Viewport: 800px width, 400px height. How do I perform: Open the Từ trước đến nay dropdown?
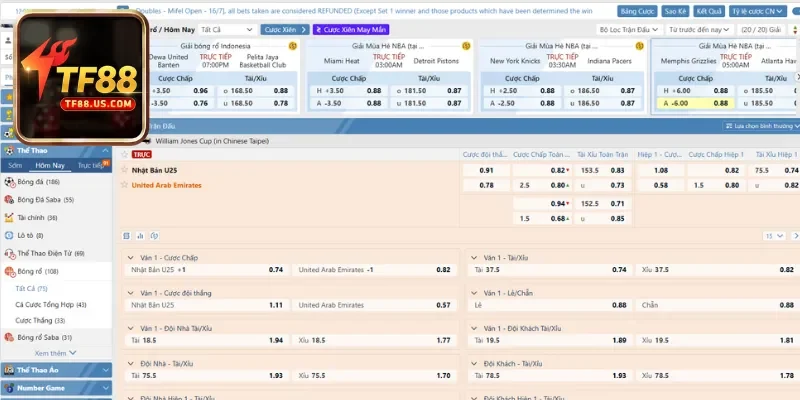[699, 30]
